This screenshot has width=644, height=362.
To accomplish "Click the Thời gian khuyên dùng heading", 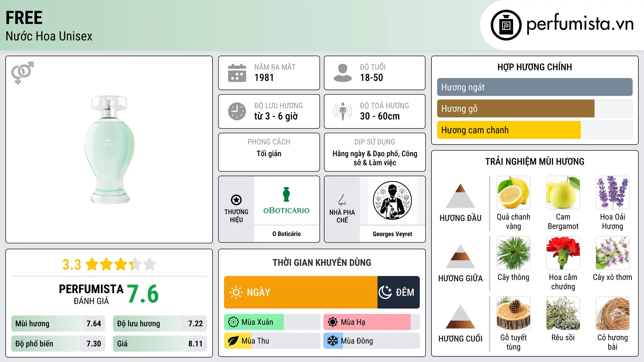I will tap(322, 262).
